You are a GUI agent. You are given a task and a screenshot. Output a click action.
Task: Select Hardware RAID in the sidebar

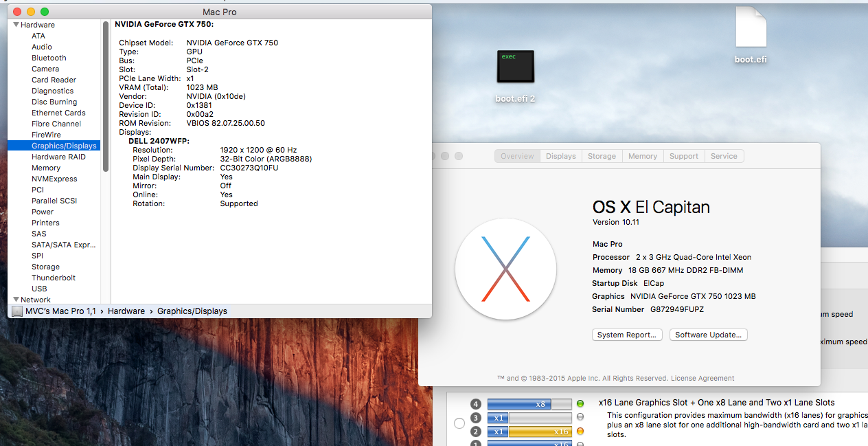click(x=58, y=157)
